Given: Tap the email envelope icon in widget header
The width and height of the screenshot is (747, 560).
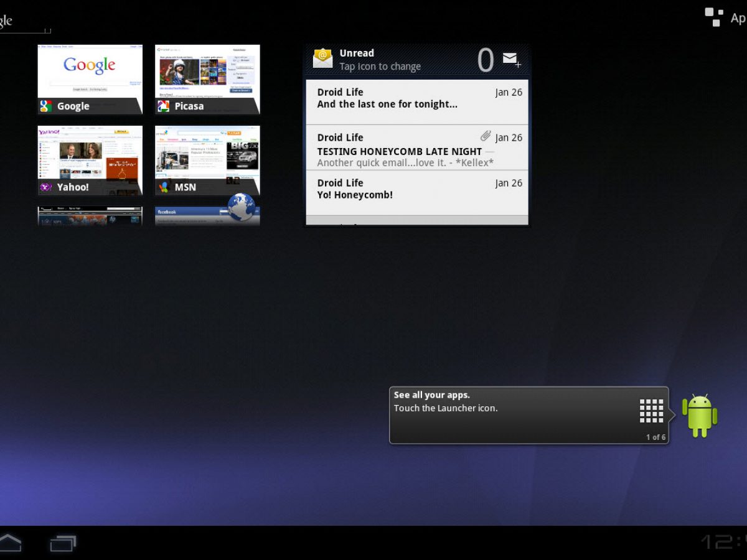Looking at the screenshot, I should click(322, 58).
